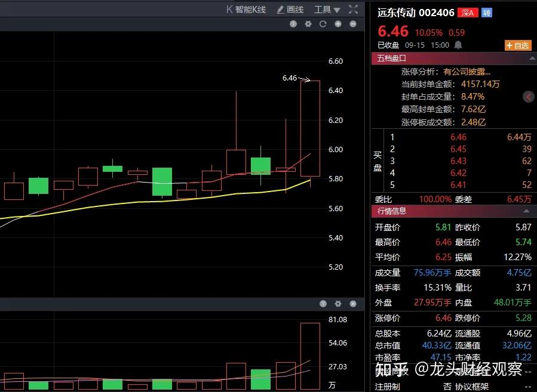
Task: Click the 开盘价 value 5.81
Action: click(443, 227)
